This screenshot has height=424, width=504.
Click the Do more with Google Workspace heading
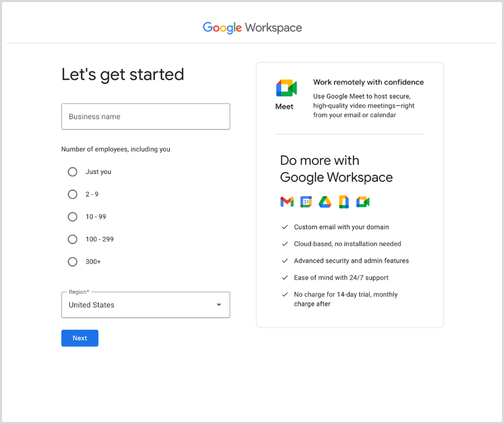pos(336,169)
